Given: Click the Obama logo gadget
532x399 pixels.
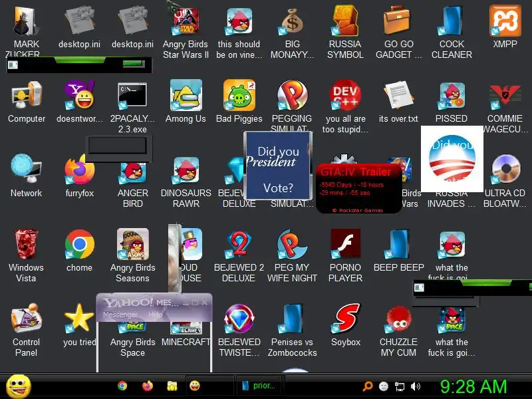Looking at the screenshot, I should (x=452, y=159).
